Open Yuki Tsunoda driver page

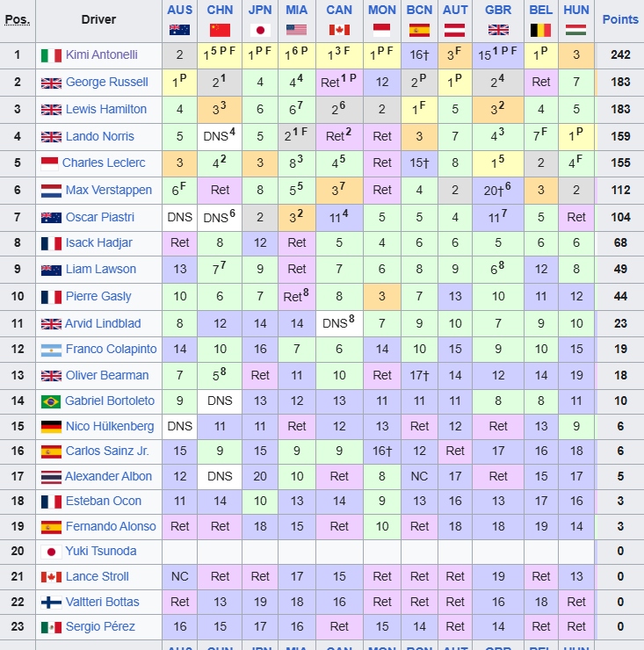(x=101, y=551)
